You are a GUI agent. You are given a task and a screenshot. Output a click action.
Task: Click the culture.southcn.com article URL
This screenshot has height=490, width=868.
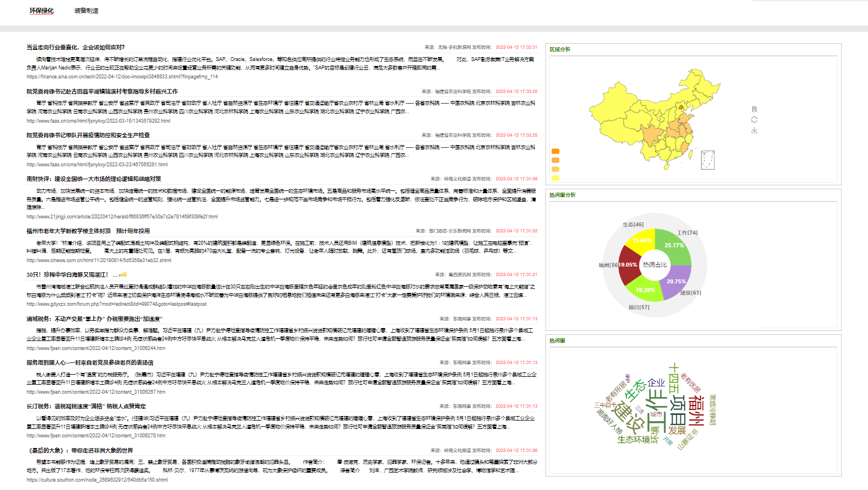[97, 480]
